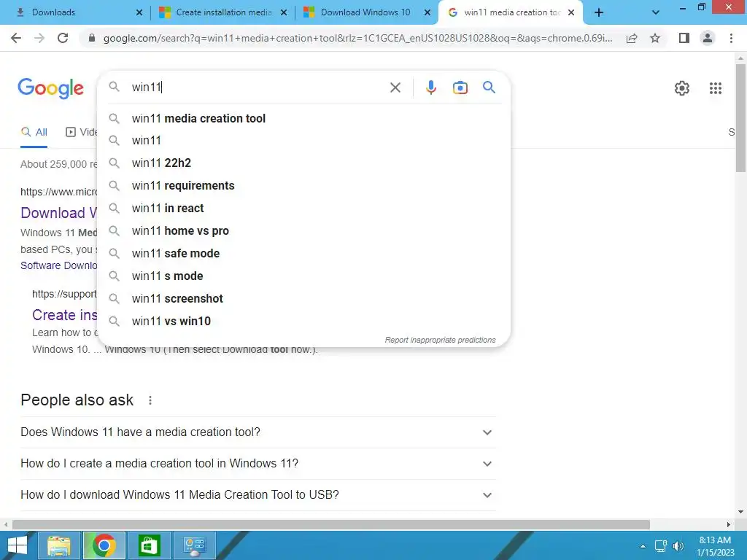View site information lock icon
Viewport: 747px width, 560px height.
[x=92, y=38]
